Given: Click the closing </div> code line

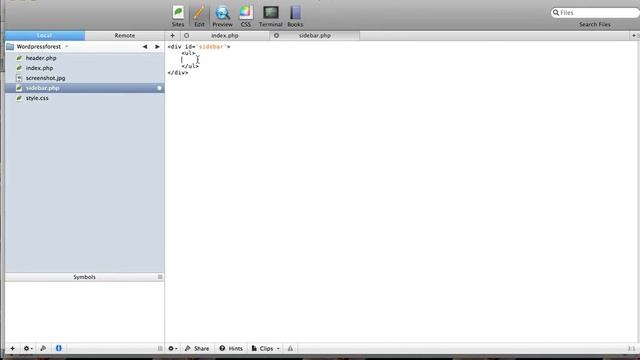Looking at the screenshot, I should tap(178, 73).
